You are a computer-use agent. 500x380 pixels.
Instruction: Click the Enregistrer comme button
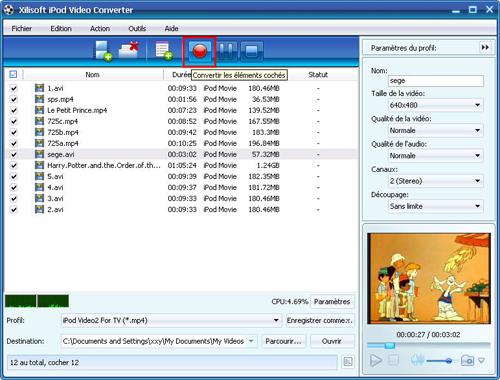[320, 320]
